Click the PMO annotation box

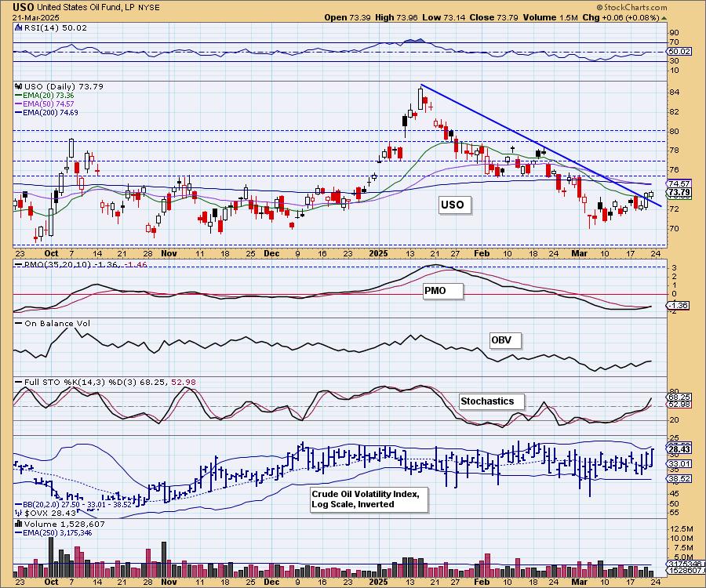click(443, 291)
